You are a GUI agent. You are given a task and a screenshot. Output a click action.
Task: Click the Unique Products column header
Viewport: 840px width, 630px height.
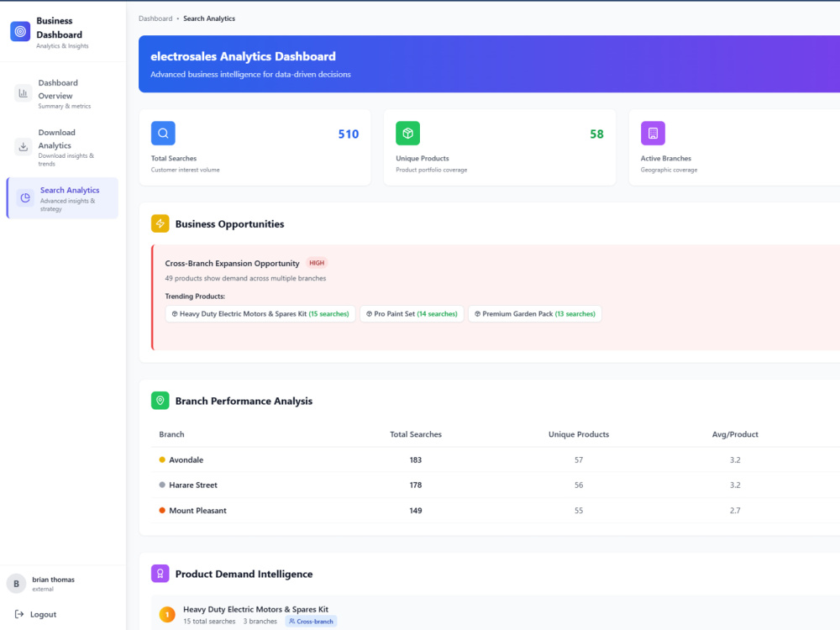coord(579,434)
